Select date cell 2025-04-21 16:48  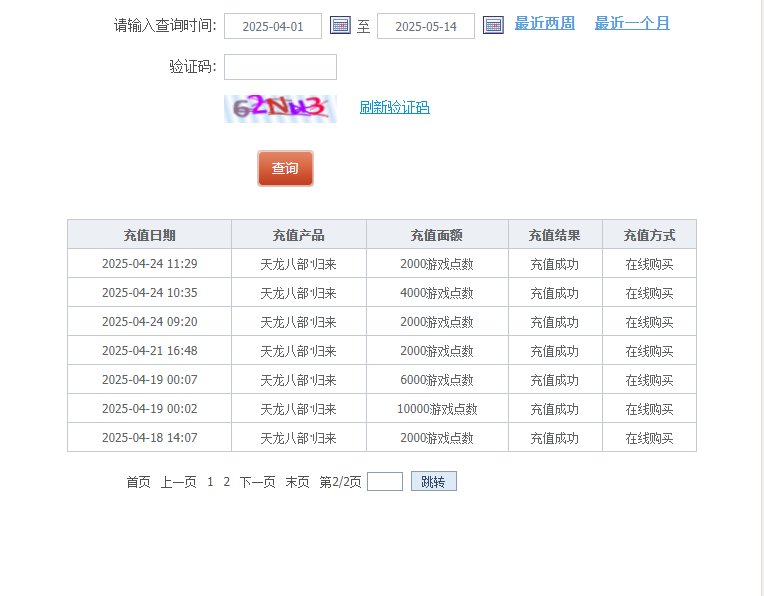click(150, 351)
